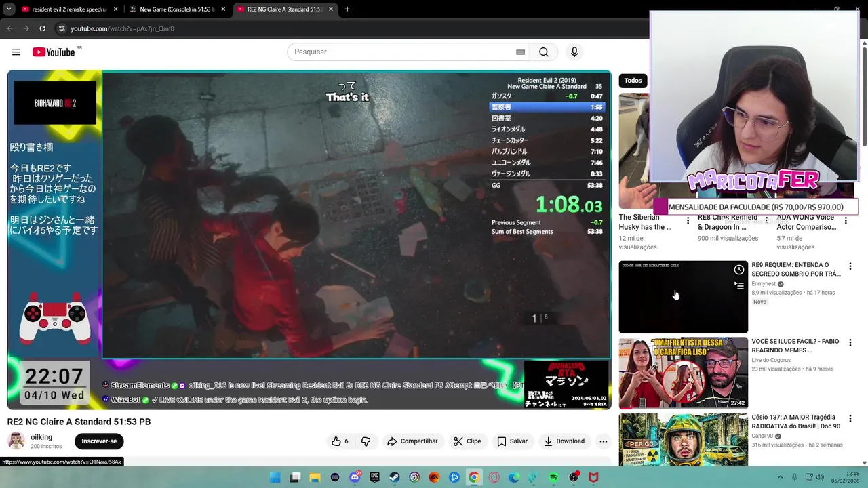Image resolution: width=868 pixels, height=488 pixels.
Task: View site information icon in address bar
Action: tap(62, 28)
